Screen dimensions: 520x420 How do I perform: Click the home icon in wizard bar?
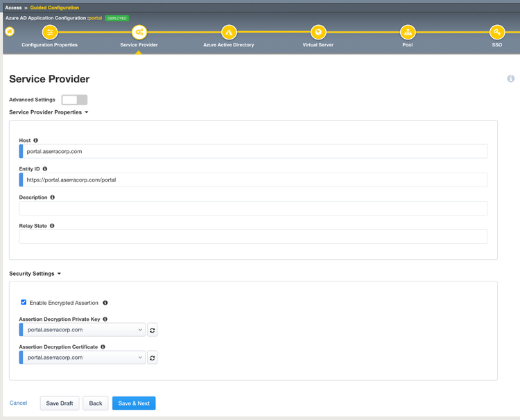point(10,31)
